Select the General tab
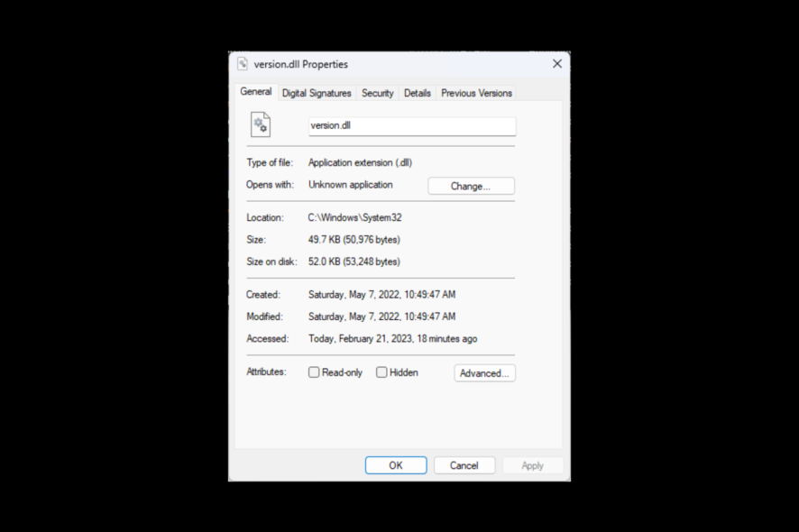799x532 pixels. [x=256, y=92]
